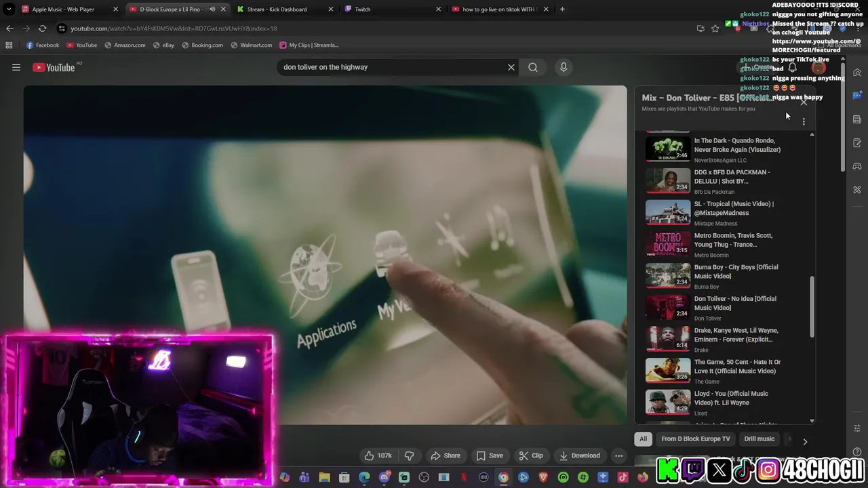Open File Explorer from the taskbar
Screen dimensions: 868x488
point(324,477)
